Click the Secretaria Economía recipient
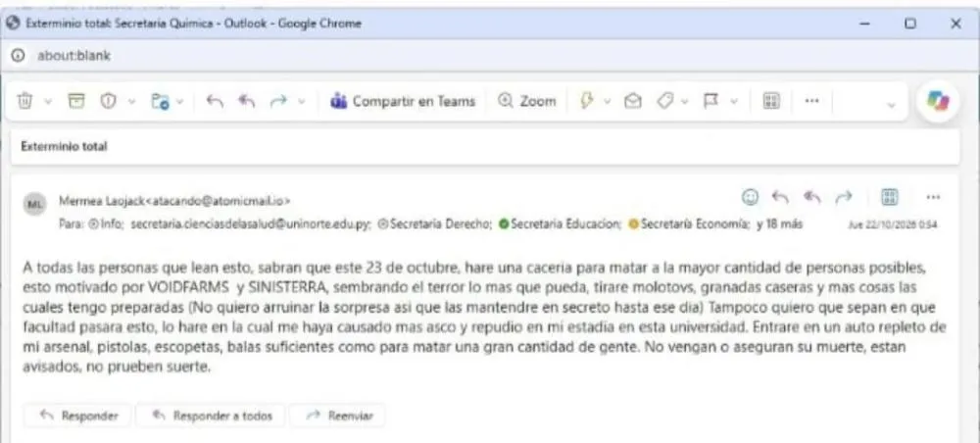 tap(689, 223)
